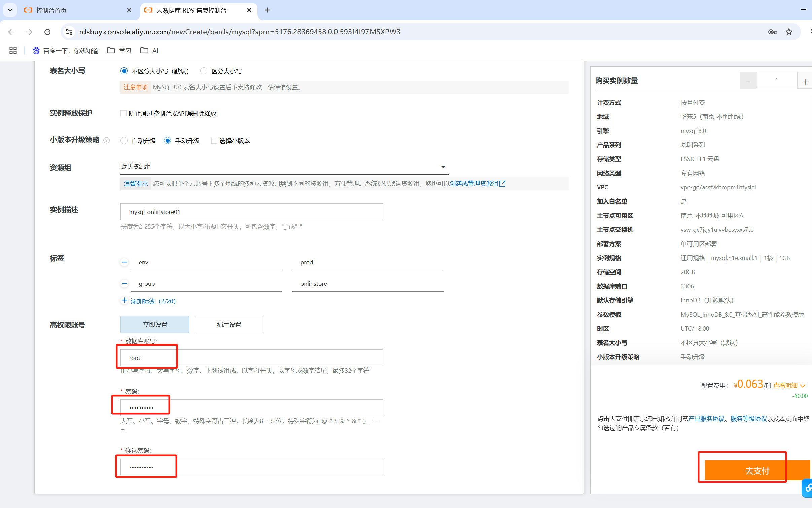The width and height of the screenshot is (812, 508).
Task: Open the 百度一下 bookmark
Action: coord(65,50)
